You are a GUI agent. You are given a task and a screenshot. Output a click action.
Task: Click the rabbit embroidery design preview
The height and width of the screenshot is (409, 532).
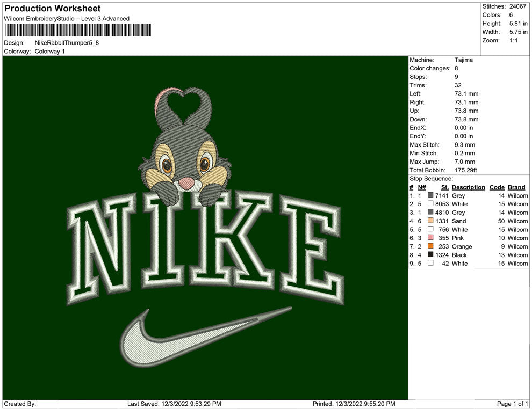tap(185, 148)
